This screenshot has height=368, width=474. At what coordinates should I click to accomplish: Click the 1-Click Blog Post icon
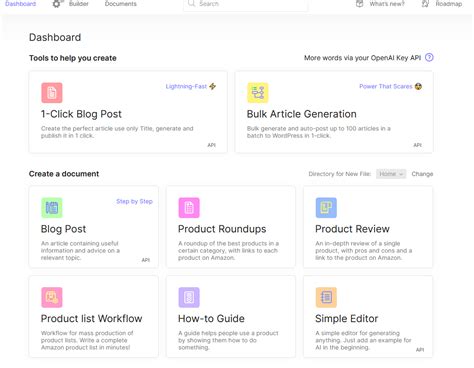click(x=52, y=93)
